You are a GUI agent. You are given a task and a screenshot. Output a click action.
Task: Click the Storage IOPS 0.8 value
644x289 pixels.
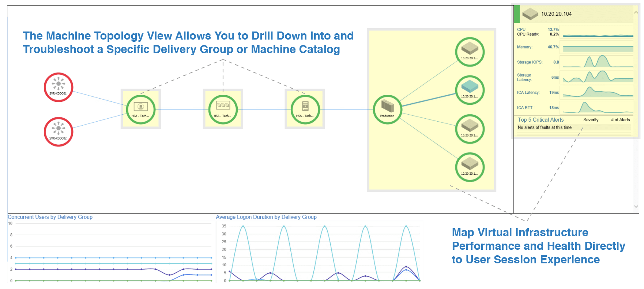(556, 62)
